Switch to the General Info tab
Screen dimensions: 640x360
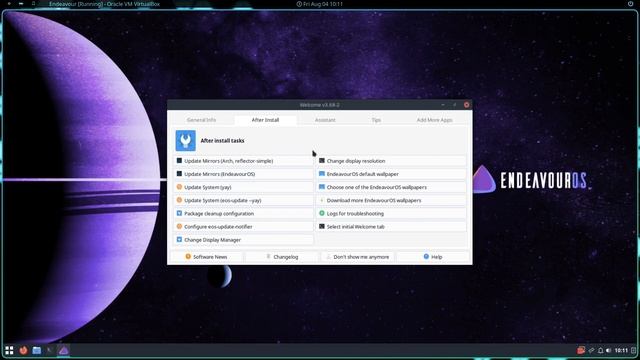coord(201,120)
